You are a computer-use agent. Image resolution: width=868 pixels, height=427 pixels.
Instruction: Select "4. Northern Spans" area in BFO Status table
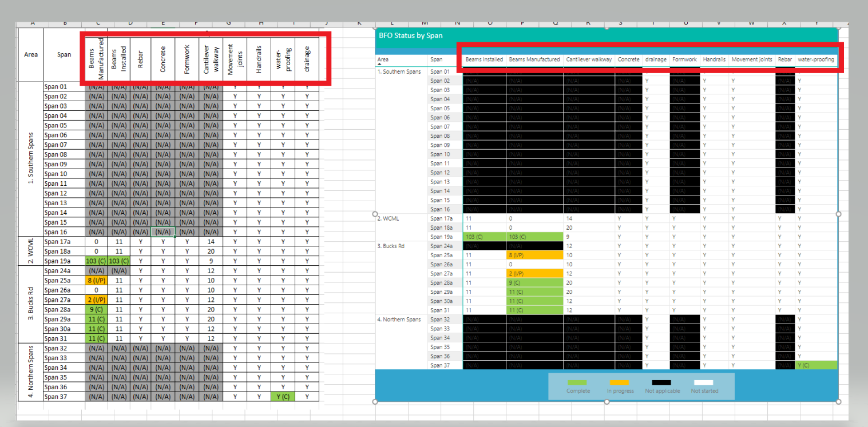point(399,320)
